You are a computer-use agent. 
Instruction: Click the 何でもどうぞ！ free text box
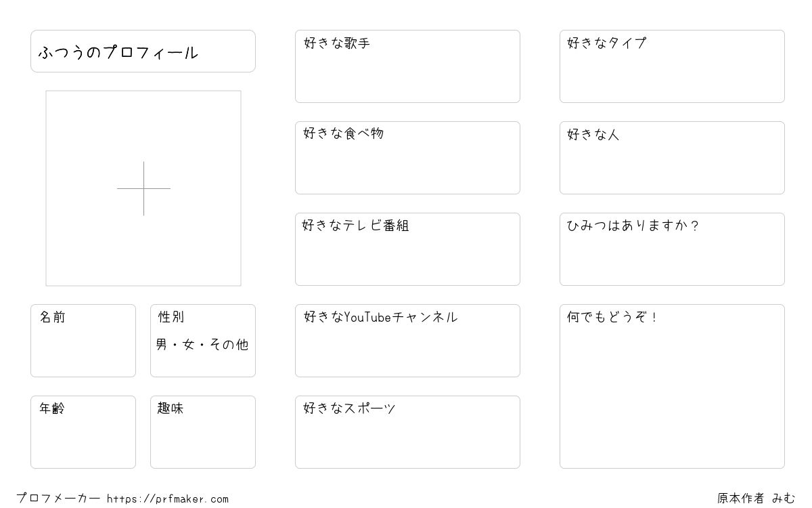672,386
